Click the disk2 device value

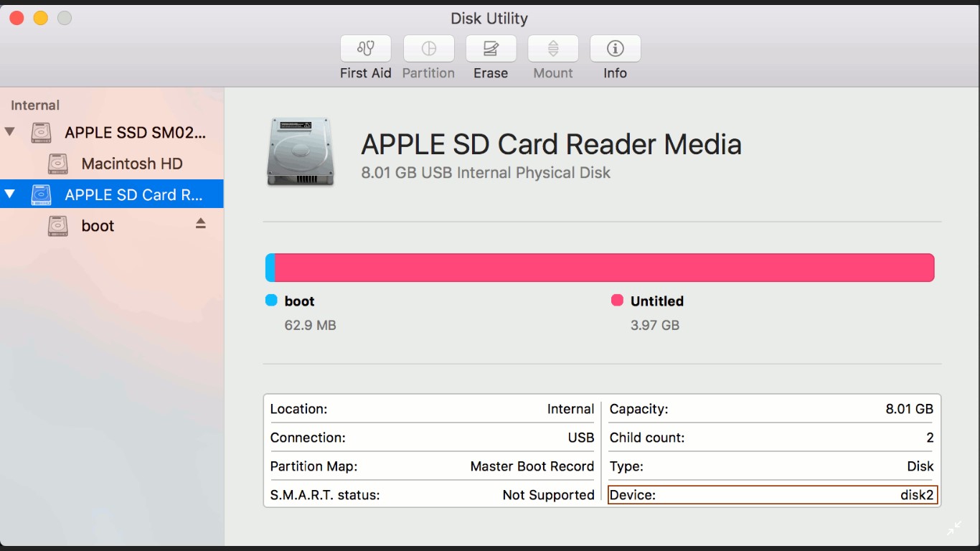918,495
